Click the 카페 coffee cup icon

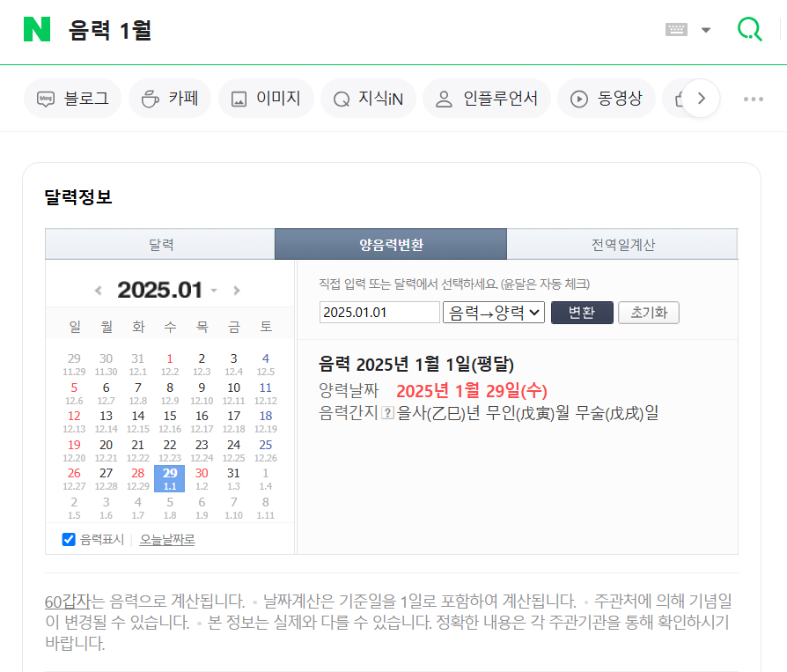pyautogui.click(x=151, y=99)
